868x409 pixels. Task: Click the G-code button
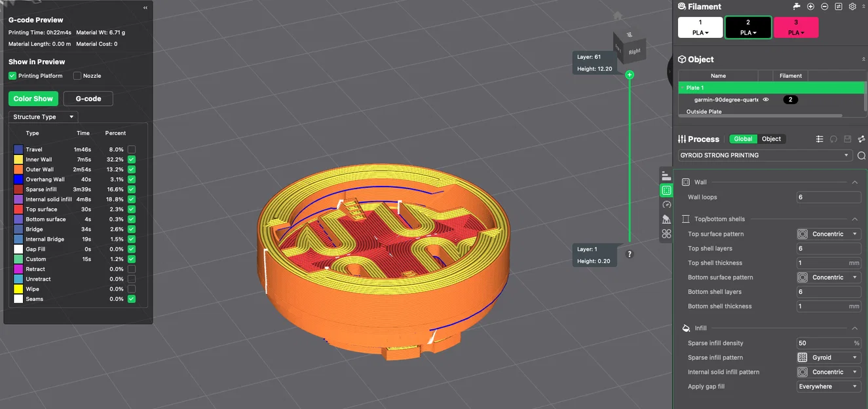tap(88, 99)
